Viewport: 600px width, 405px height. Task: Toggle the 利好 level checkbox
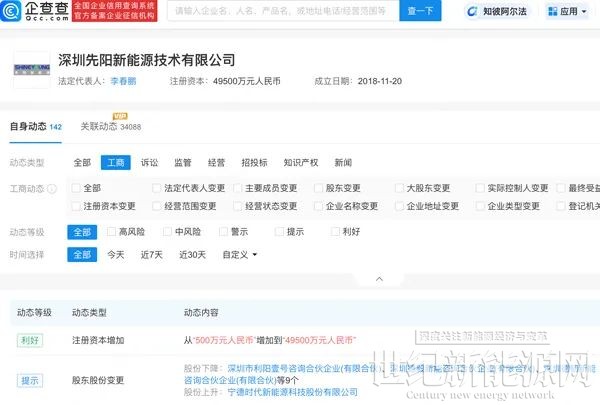[335, 231]
